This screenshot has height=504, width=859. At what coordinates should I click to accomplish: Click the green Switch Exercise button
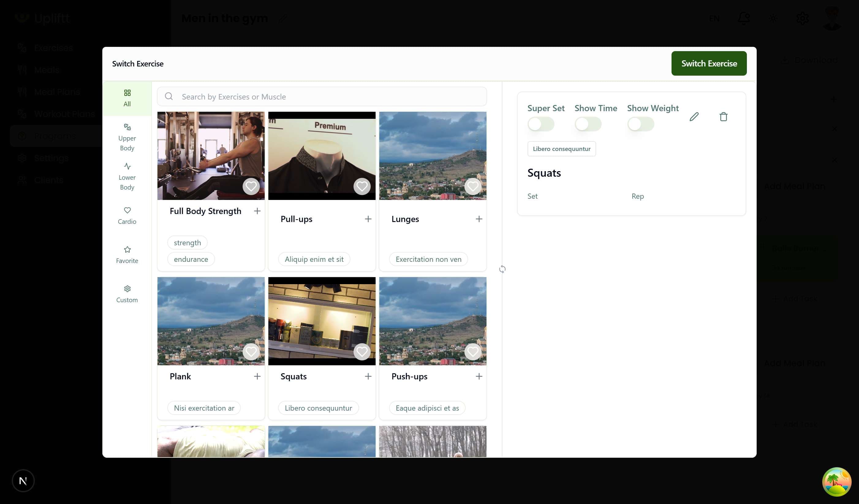(x=709, y=63)
